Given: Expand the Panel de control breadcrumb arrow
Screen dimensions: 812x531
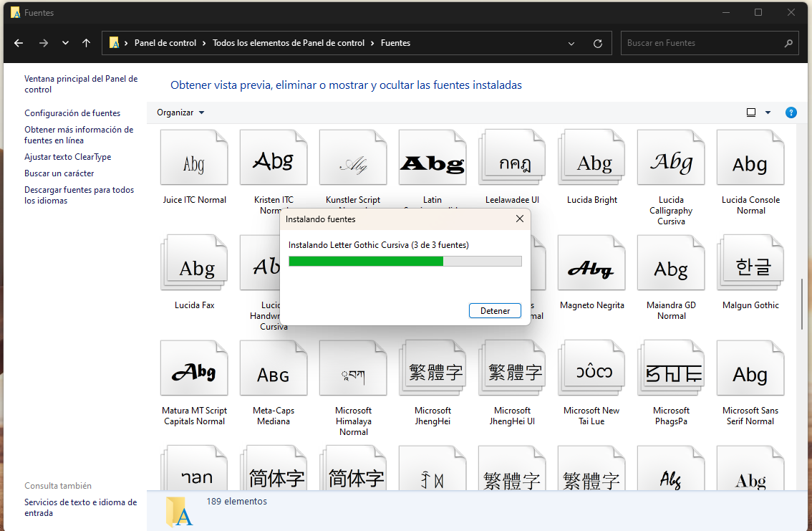Looking at the screenshot, I should coord(204,43).
